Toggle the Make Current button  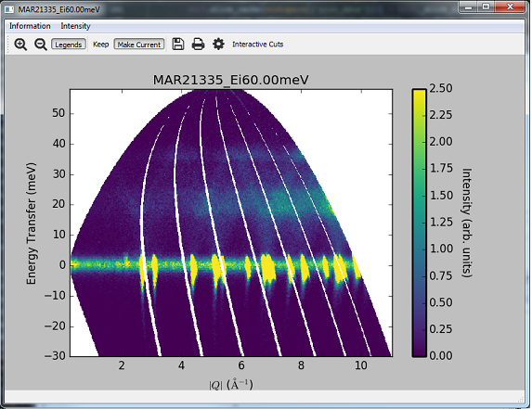139,45
